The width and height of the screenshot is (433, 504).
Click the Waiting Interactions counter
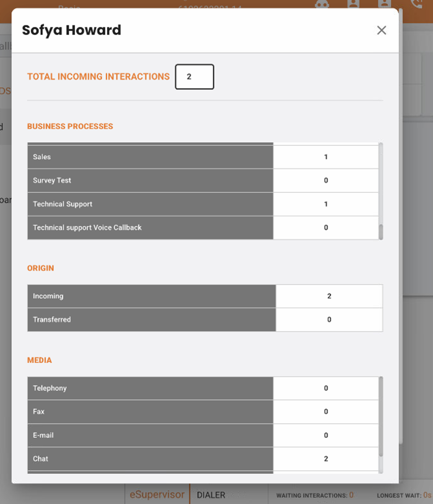(x=315, y=495)
